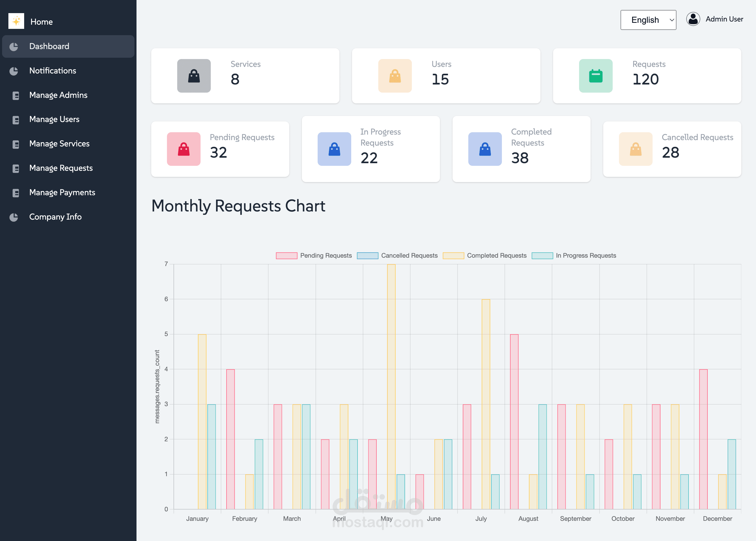Select the Dashboard sidebar item

(49, 46)
